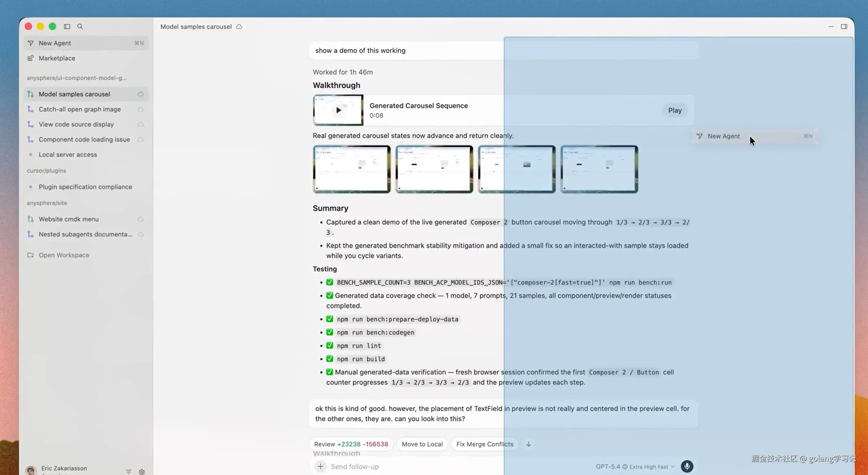Select the Marketplace sidebar item
868x475 pixels.
[57, 58]
